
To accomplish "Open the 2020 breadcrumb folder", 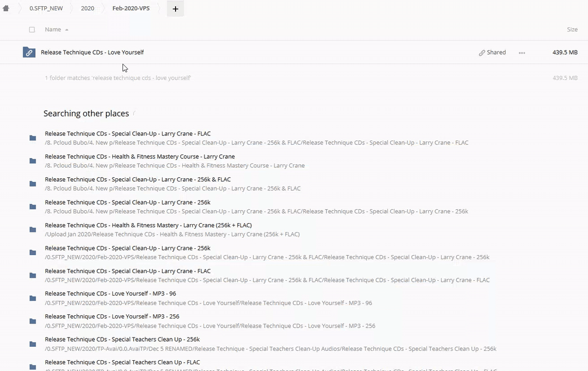I will (x=88, y=8).
